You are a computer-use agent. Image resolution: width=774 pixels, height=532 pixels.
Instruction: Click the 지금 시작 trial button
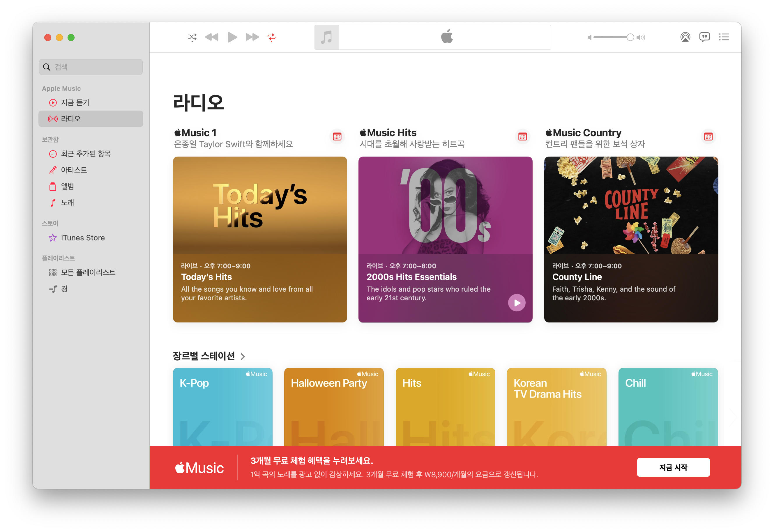(673, 467)
